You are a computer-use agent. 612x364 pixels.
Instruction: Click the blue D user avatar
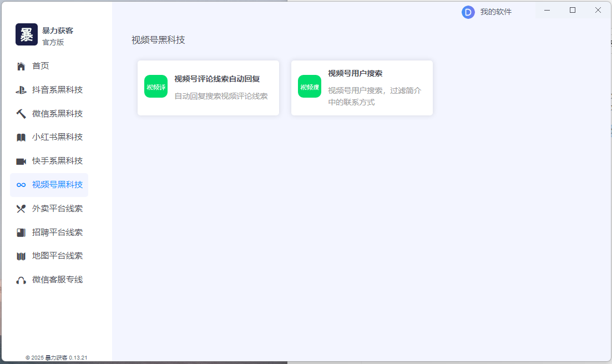pos(468,12)
